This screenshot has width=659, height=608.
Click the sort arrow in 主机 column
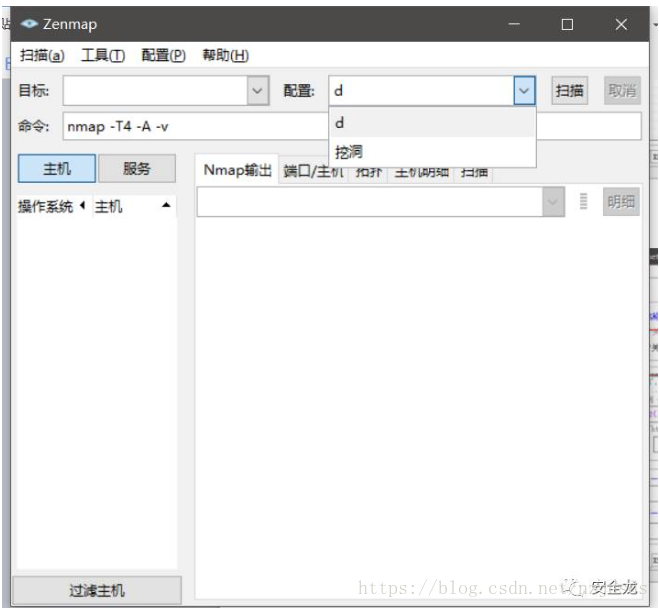pos(166,205)
